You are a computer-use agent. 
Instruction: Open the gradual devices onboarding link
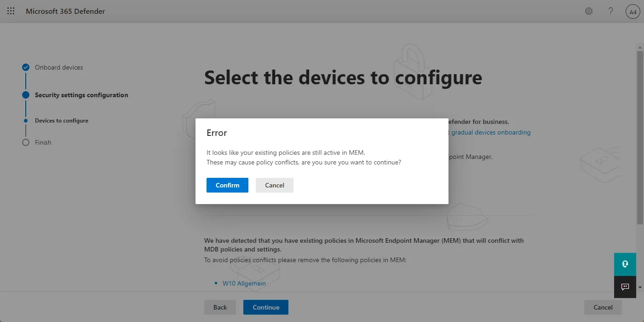[x=491, y=132]
